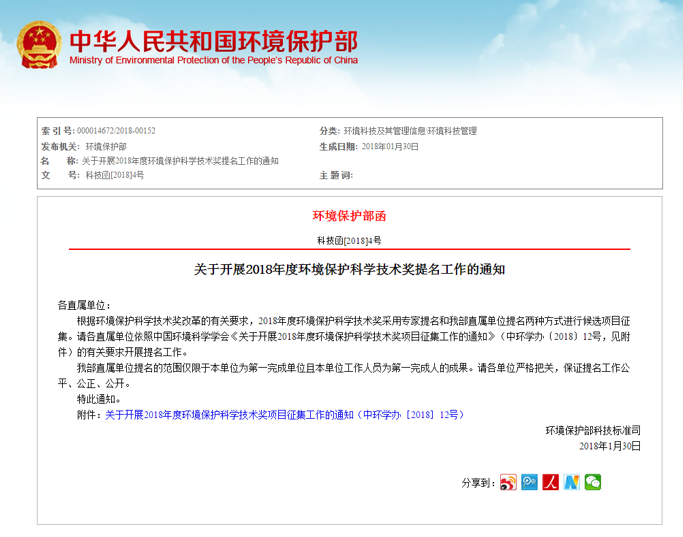Viewport: 683px width, 537px height.
Task: Click the 发布机关 value 环境保护部
Action: [106, 146]
